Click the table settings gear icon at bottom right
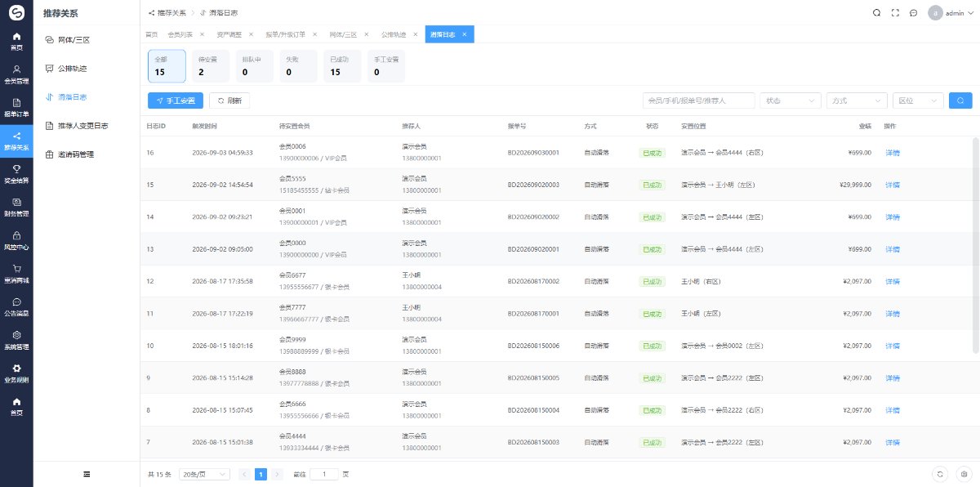The height and width of the screenshot is (487, 980). tap(963, 474)
